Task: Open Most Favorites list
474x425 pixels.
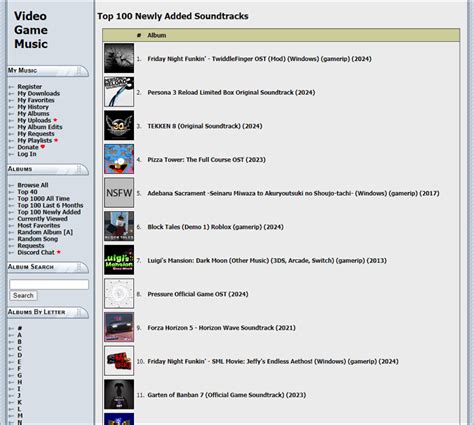Action: coord(39,225)
